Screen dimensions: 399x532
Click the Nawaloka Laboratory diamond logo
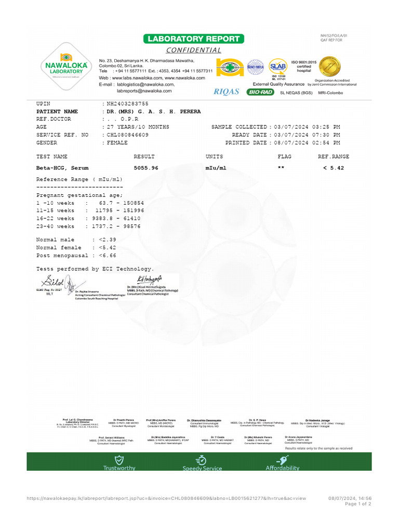point(66,66)
